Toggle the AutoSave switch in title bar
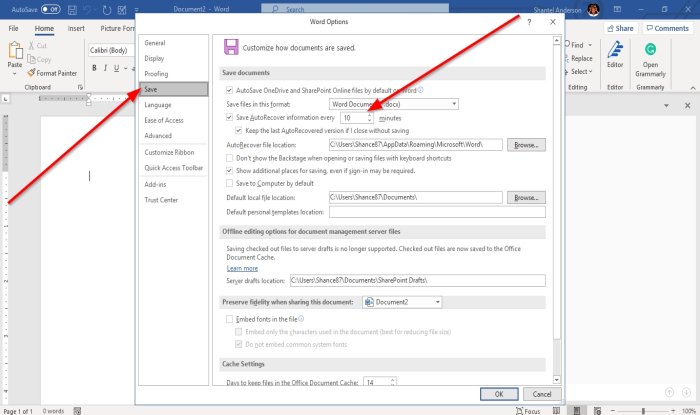Screen dimensions: 700x415 tap(51, 9)
